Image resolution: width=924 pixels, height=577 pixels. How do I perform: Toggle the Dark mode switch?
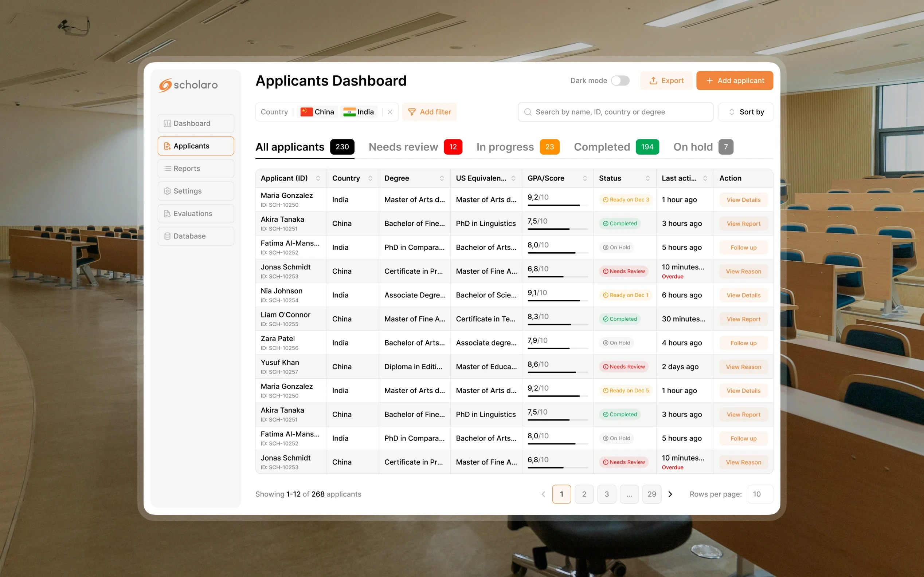click(x=620, y=80)
